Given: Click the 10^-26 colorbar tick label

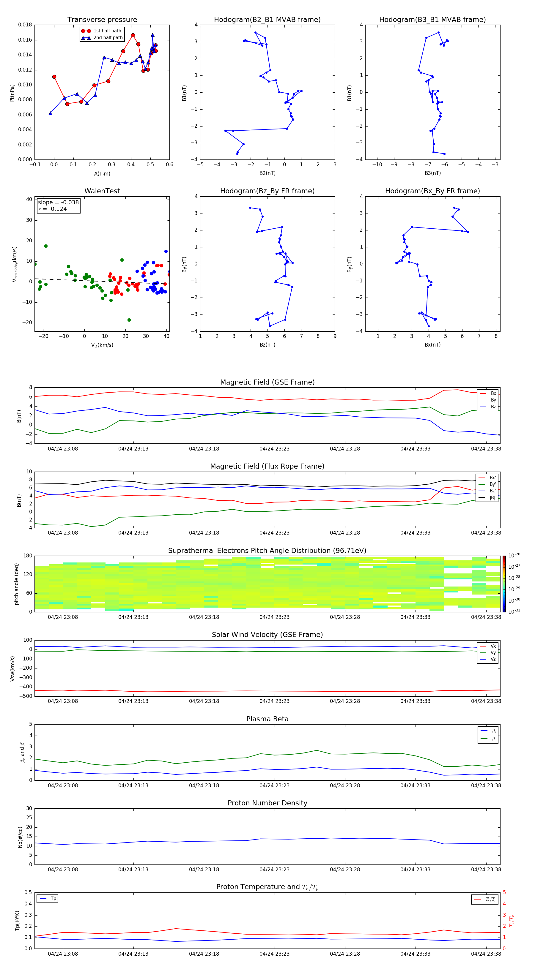Looking at the screenshot, I should point(514,555).
